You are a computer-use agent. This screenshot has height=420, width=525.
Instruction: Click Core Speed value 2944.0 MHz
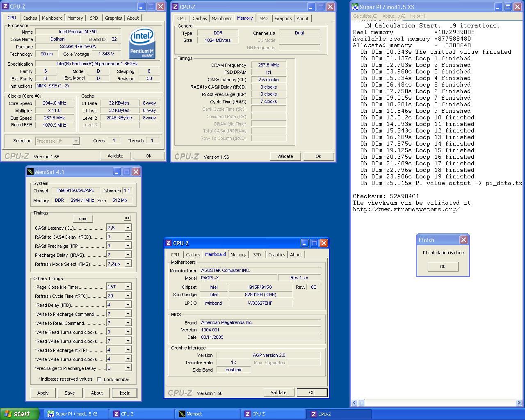coord(55,103)
